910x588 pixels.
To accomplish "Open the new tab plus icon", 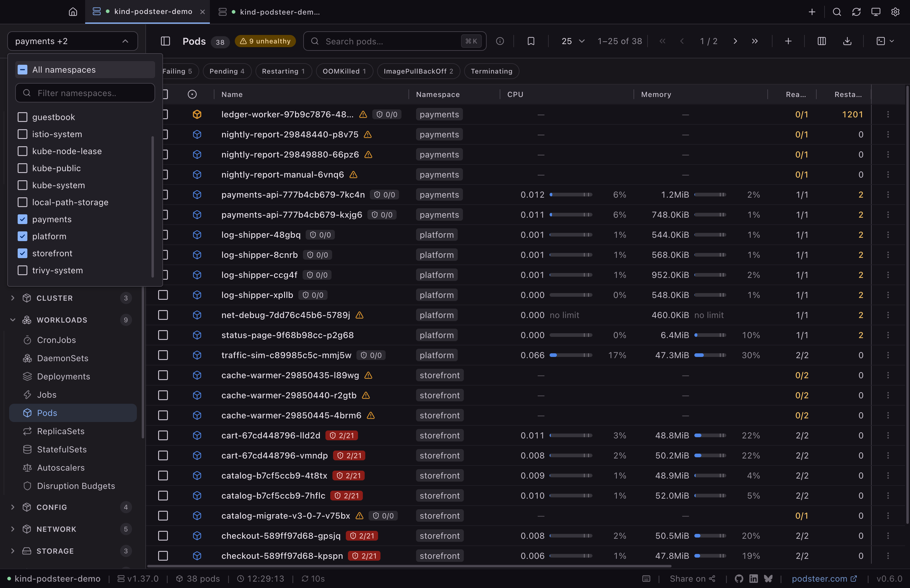I will point(812,12).
